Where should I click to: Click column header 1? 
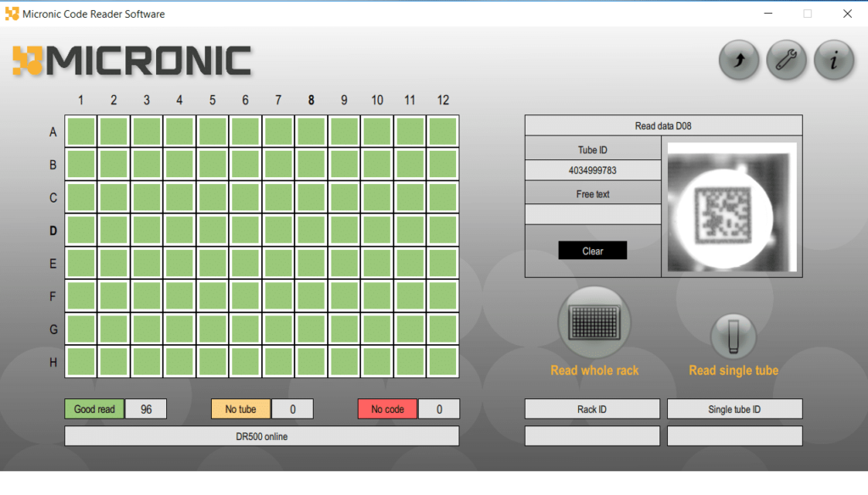pos(81,100)
